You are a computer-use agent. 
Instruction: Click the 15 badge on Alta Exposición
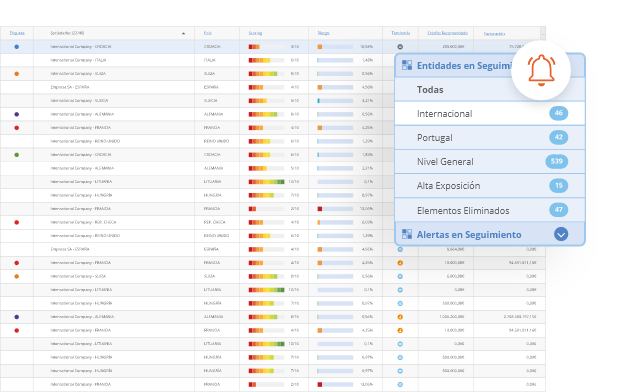pyautogui.click(x=558, y=185)
